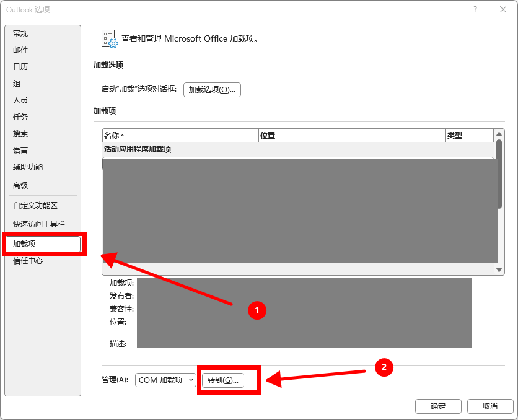Confirm with the 确定 button
The width and height of the screenshot is (518, 420).
[x=438, y=406]
